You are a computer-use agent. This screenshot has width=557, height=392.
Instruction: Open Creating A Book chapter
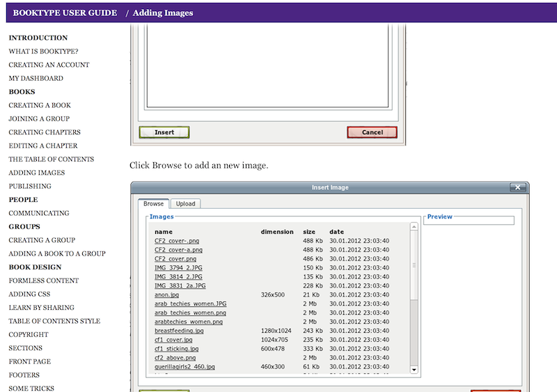point(40,105)
